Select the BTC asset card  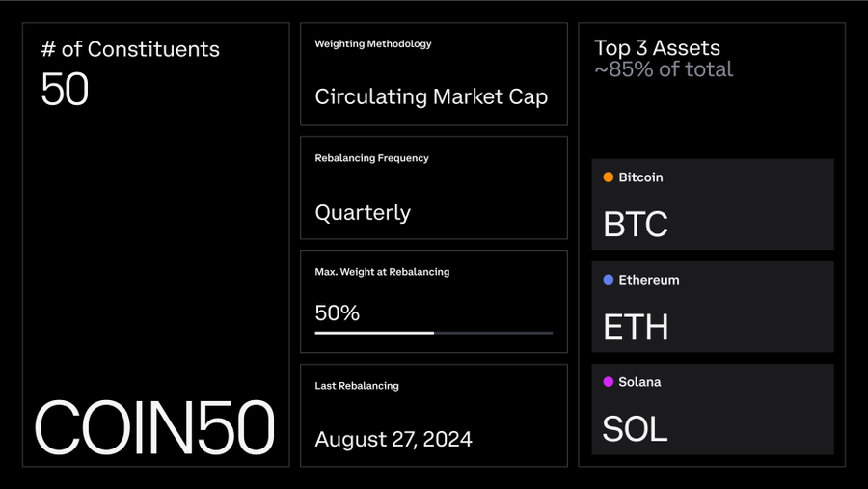[713, 204]
